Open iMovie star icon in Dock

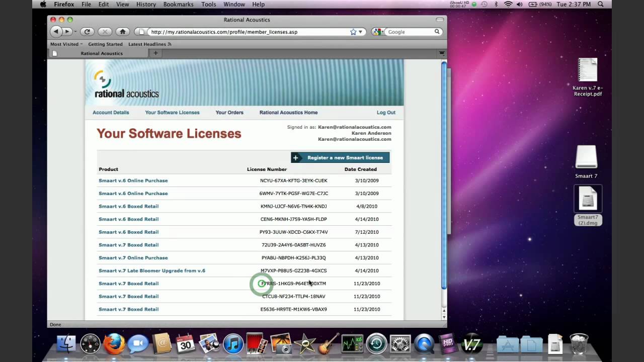(304, 344)
